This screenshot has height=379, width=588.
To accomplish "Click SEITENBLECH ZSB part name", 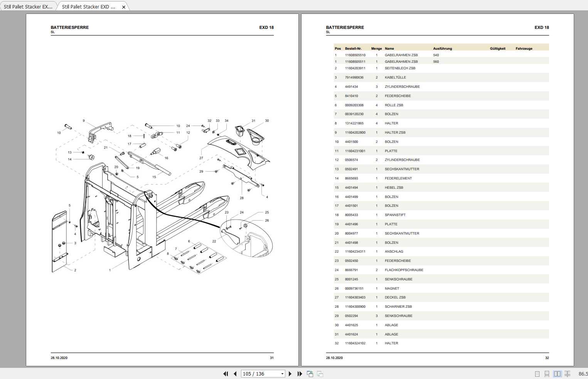I will (400, 68).
